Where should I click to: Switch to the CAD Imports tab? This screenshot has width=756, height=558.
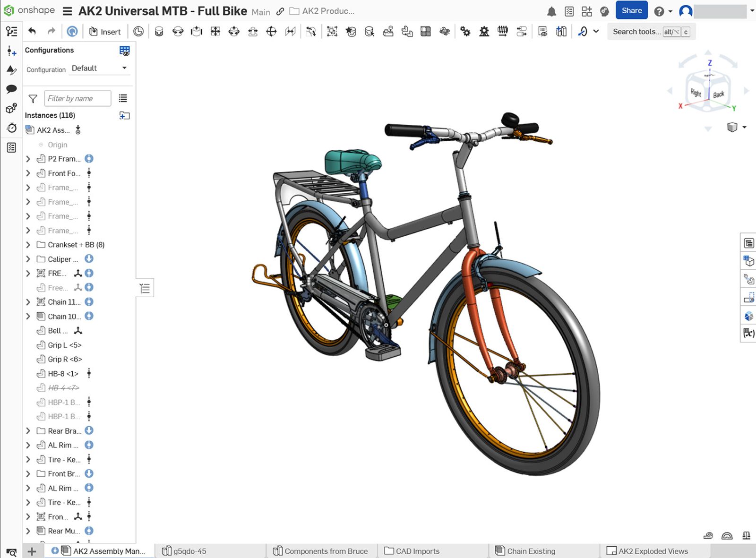click(x=418, y=551)
